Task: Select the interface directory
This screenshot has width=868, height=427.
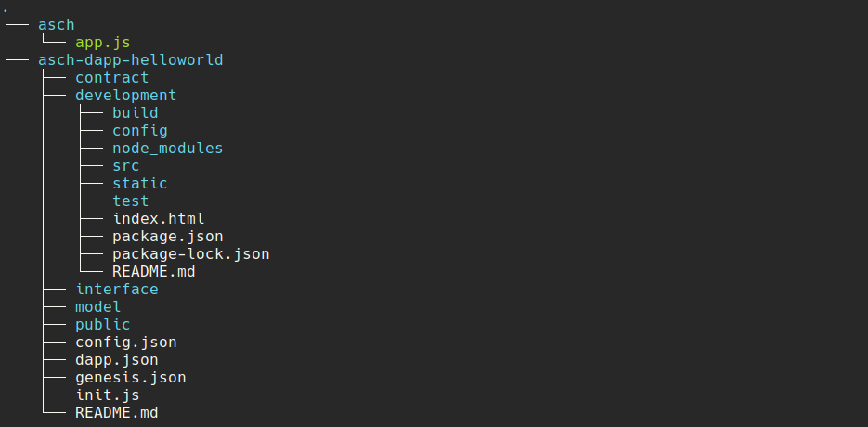Action: pos(117,289)
